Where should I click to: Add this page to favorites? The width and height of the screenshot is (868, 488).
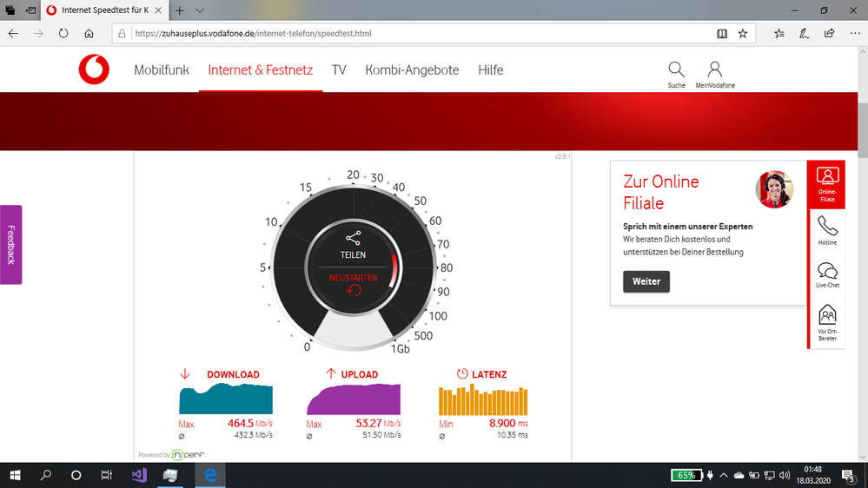coord(743,34)
